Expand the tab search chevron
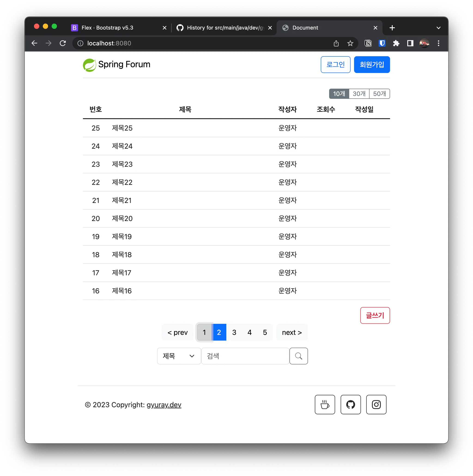The image size is (473, 476). 438,28
